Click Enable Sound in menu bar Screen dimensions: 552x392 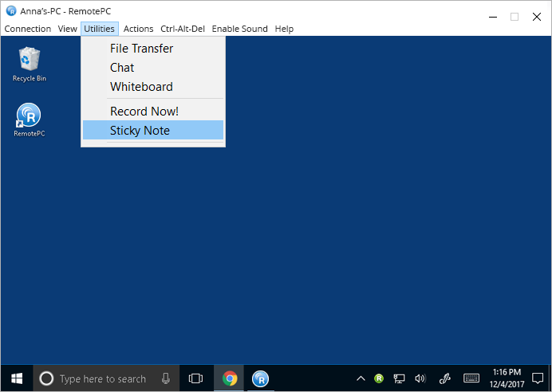240,29
